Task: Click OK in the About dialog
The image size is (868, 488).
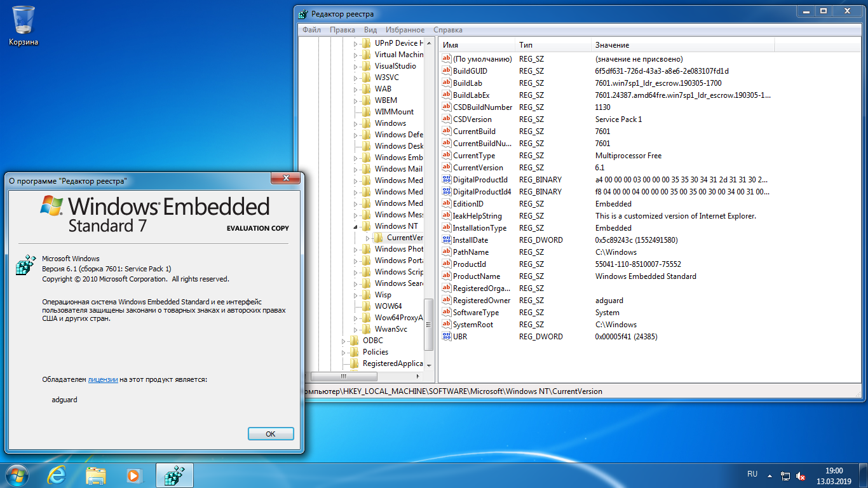Action: (x=271, y=434)
